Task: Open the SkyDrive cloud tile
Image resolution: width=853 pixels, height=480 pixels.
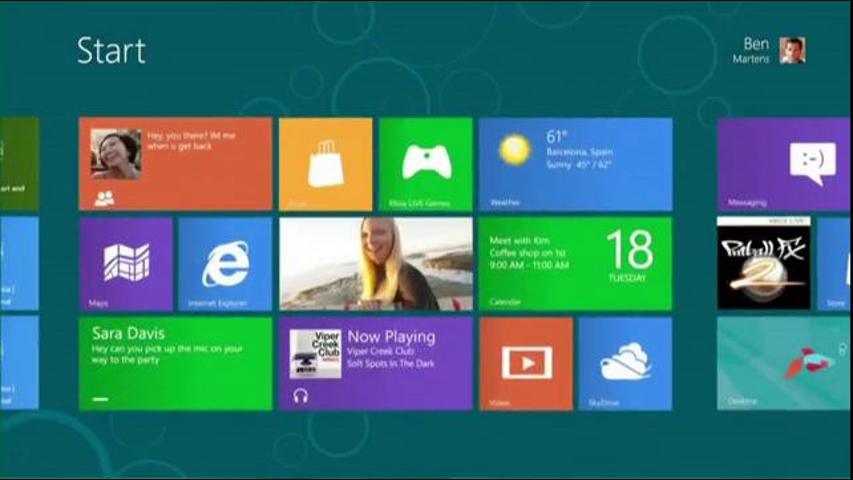Action: click(626, 364)
